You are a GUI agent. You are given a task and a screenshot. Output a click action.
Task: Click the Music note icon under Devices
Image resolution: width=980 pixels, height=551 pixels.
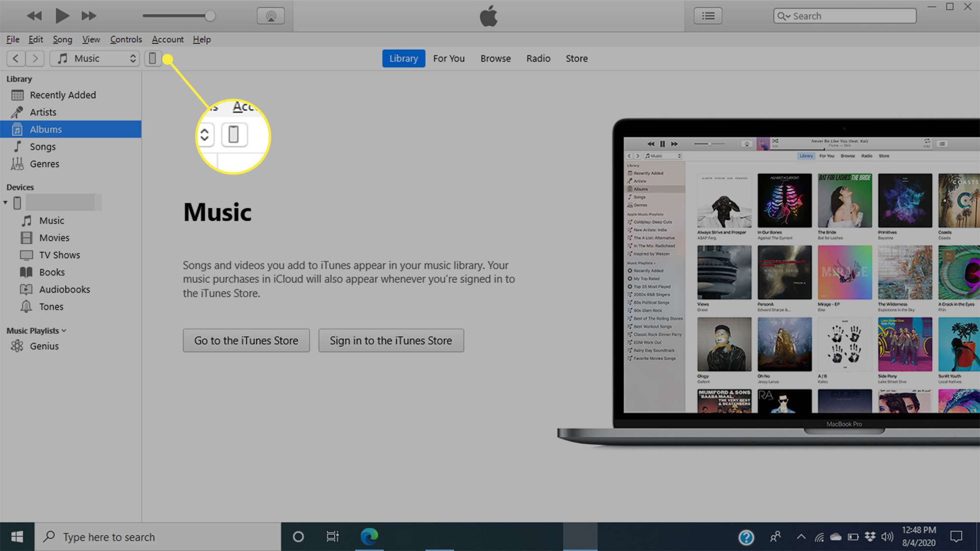[x=26, y=220]
